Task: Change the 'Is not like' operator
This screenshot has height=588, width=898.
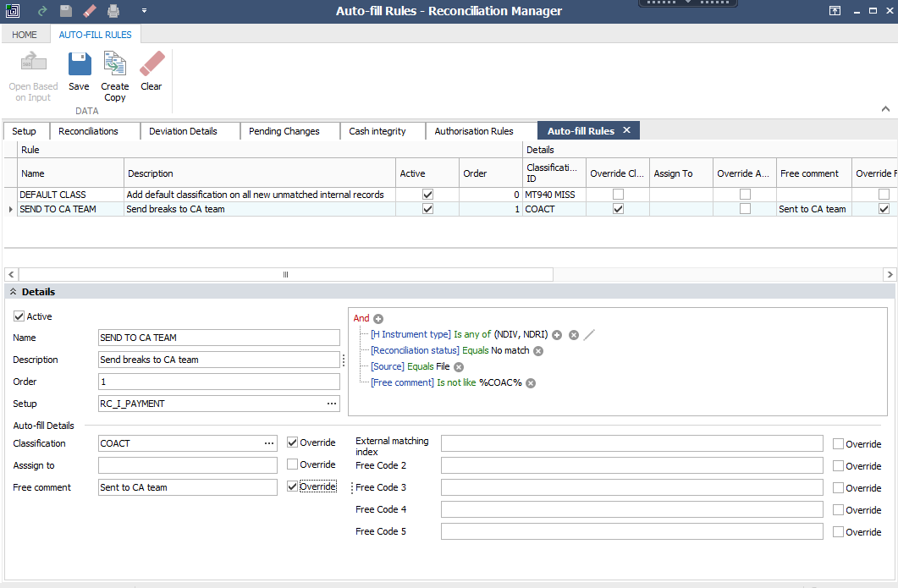Action: click(456, 382)
